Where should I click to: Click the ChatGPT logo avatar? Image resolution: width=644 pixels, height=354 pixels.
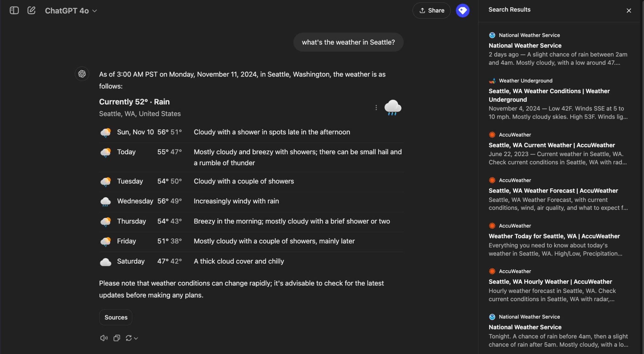pyautogui.click(x=82, y=74)
